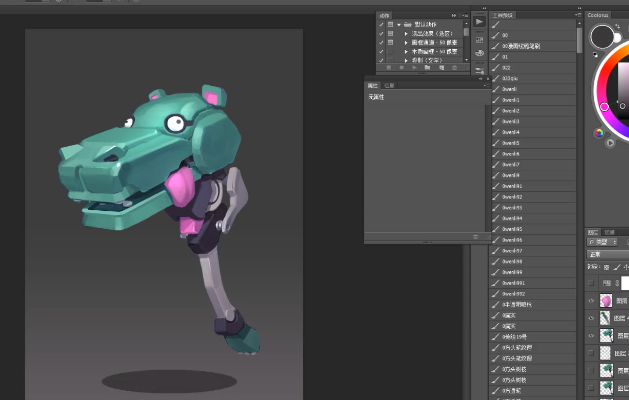Toggle the checkmark for 木质画框 action
629x400 pixels.
click(x=381, y=51)
